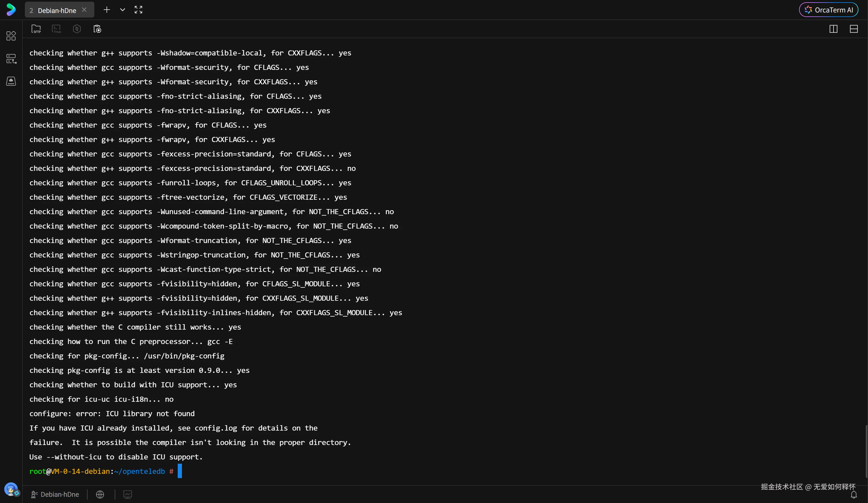
Task: Split the terminal vertically
Action: pos(833,29)
